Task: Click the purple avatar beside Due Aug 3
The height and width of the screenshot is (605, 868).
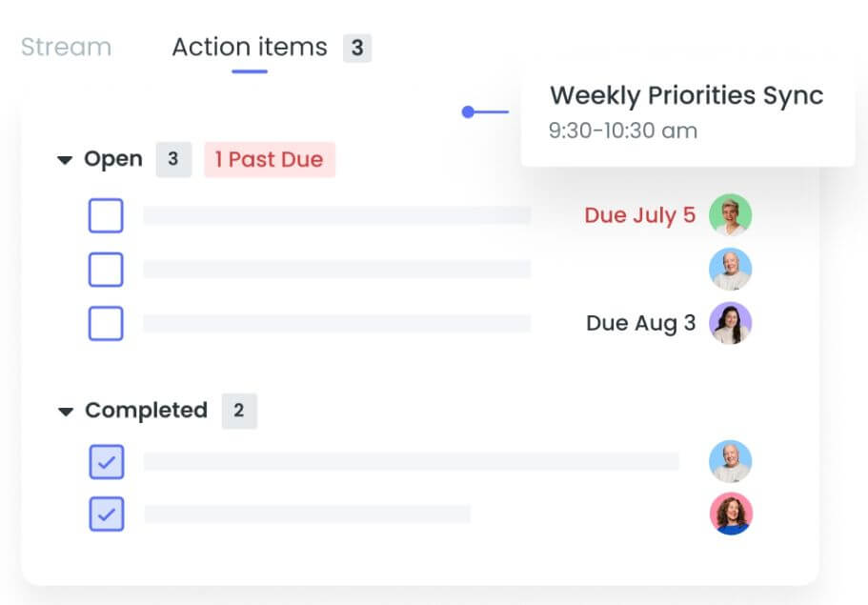Action: (x=730, y=323)
